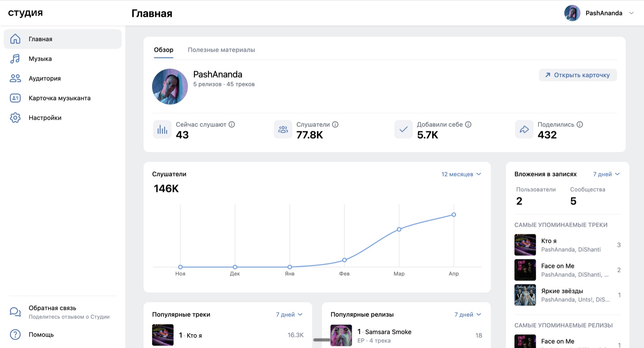Click the Помощь question mark icon
Image resolution: width=644 pixels, height=348 pixels.
click(x=15, y=334)
